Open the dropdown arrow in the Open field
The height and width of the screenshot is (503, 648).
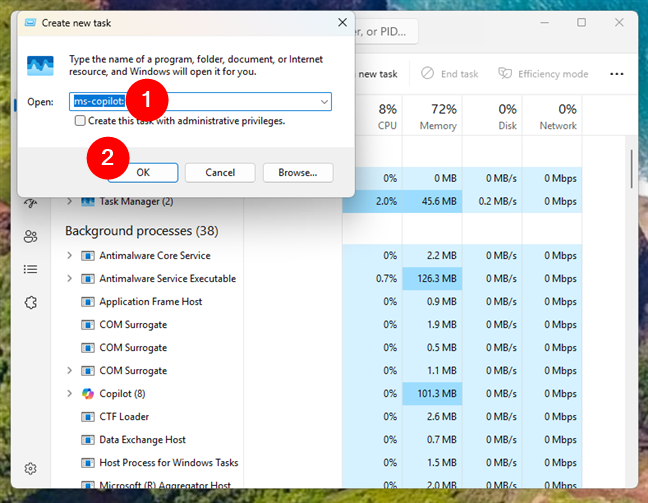[324, 102]
